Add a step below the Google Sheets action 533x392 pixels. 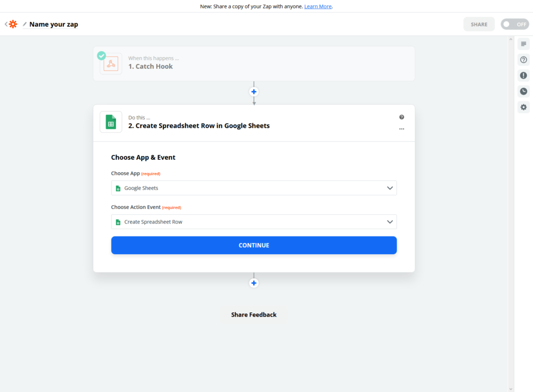point(254,283)
